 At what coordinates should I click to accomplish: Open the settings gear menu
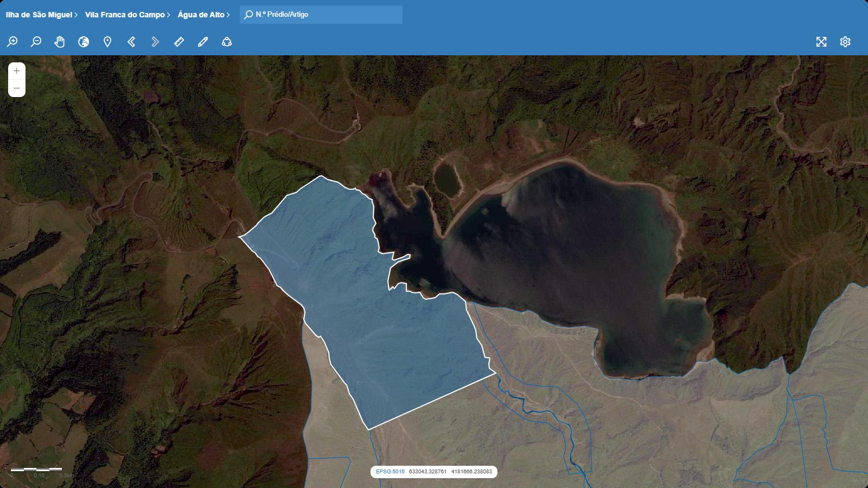[x=845, y=42]
